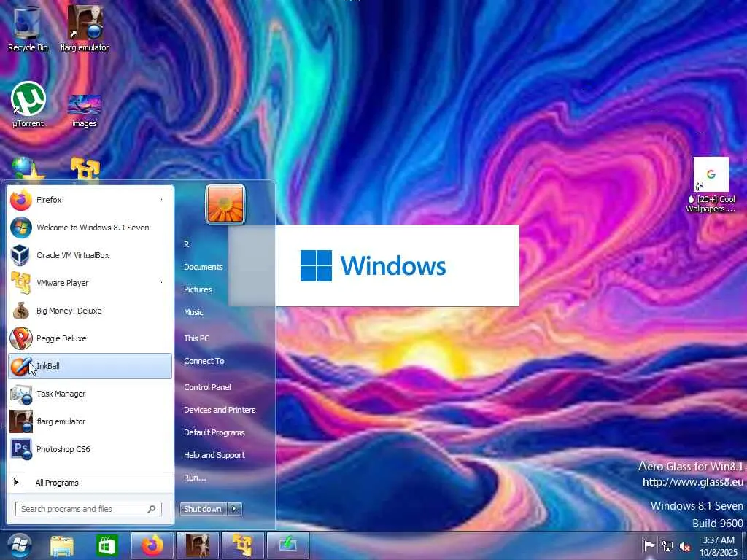Open Task Manager from Start menu
This screenshot has width=747, height=560.
[90, 394]
